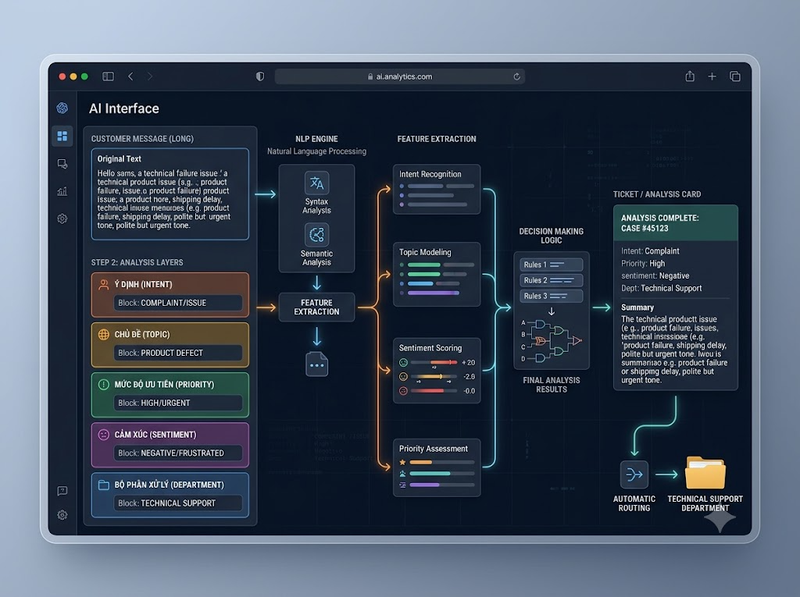Select the Block: COMPLAINT/ISSUE field
Screen dimensions: 800x597
(x=178, y=303)
